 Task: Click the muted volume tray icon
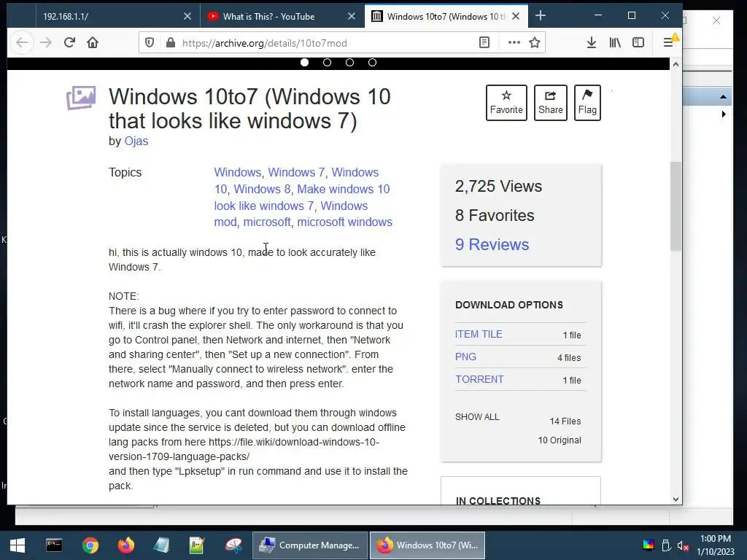(683, 545)
